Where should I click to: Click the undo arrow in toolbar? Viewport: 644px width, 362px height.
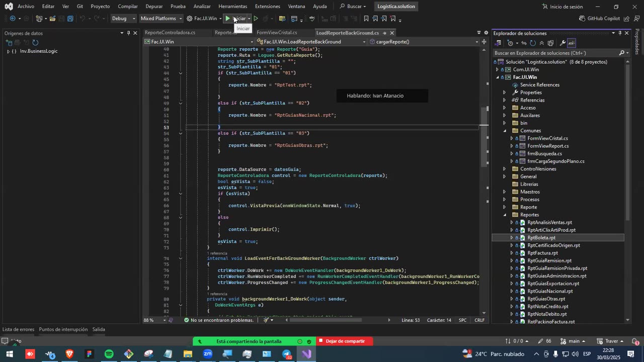(84, 19)
